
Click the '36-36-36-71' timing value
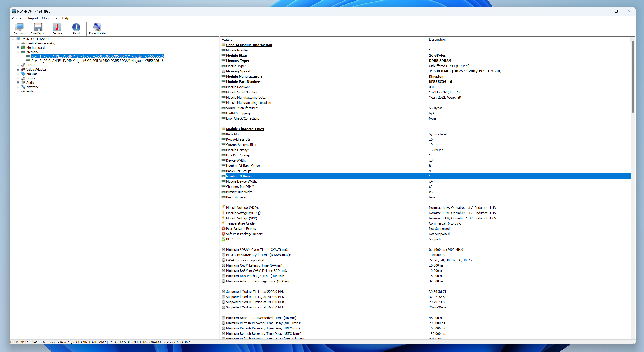[x=438, y=291]
